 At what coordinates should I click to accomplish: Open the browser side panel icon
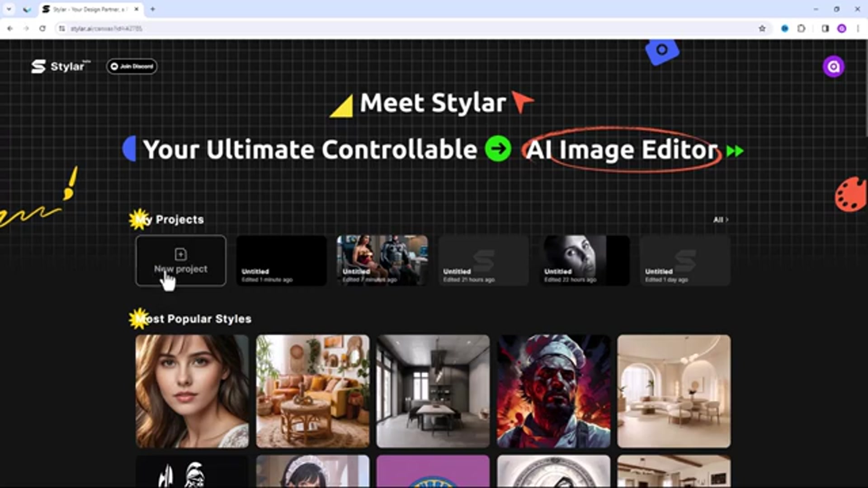click(825, 28)
